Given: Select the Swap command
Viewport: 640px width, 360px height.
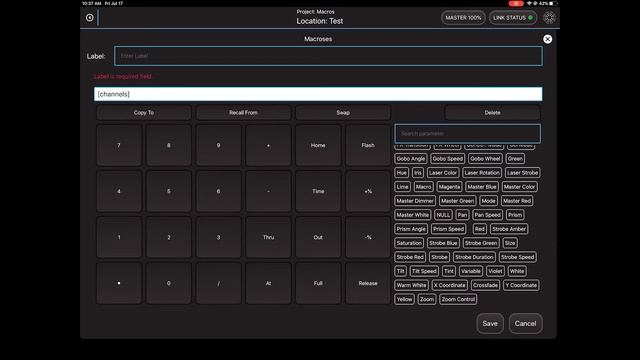Looking at the screenshot, I should pyautogui.click(x=343, y=113).
